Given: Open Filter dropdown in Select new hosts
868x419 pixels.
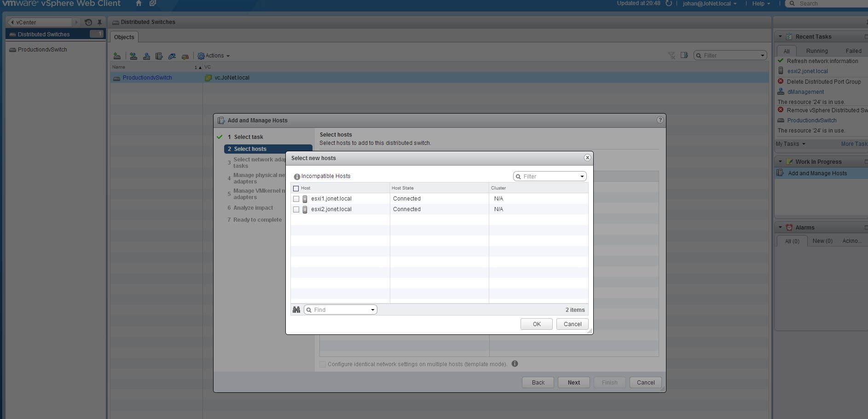Looking at the screenshot, I should point(582,177).
